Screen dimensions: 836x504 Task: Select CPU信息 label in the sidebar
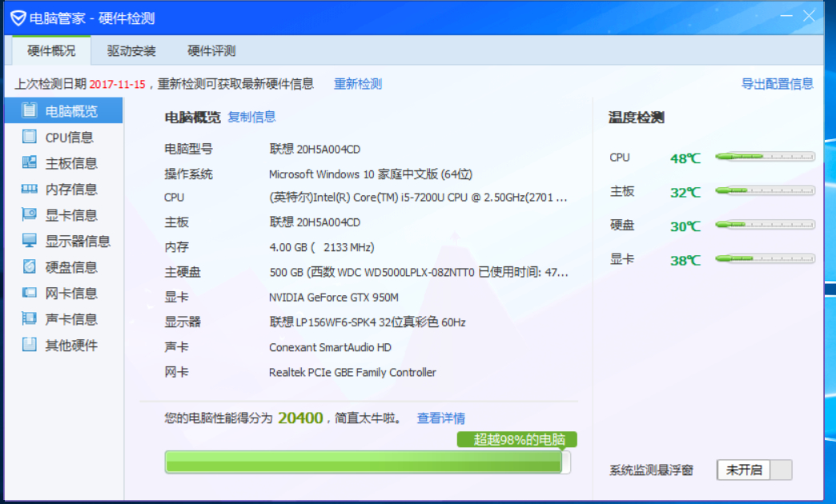tap(70, 138)
